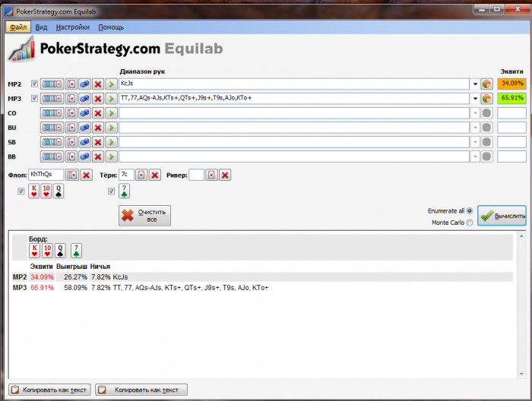Open the Помощь menu

click(x=111, y=27)
